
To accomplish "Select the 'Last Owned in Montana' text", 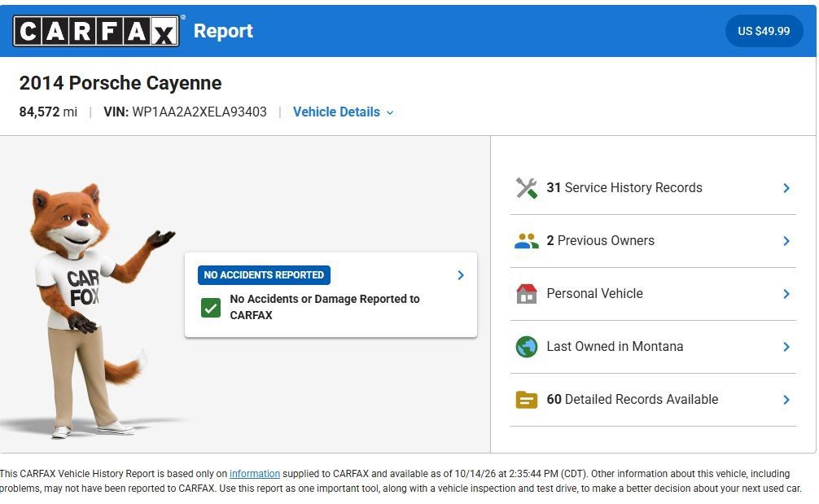I will pos(615,346).
